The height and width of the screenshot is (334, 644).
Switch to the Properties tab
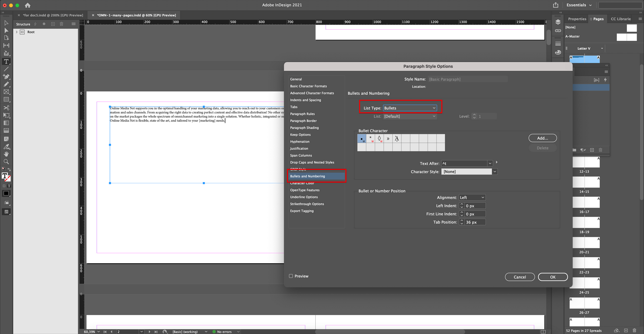[x=577, y=19]
